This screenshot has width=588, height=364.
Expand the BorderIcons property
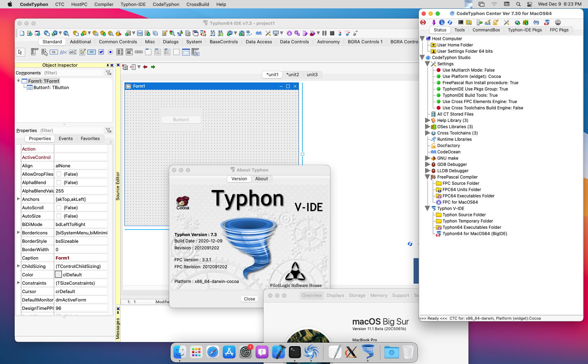tap(19, 232)
